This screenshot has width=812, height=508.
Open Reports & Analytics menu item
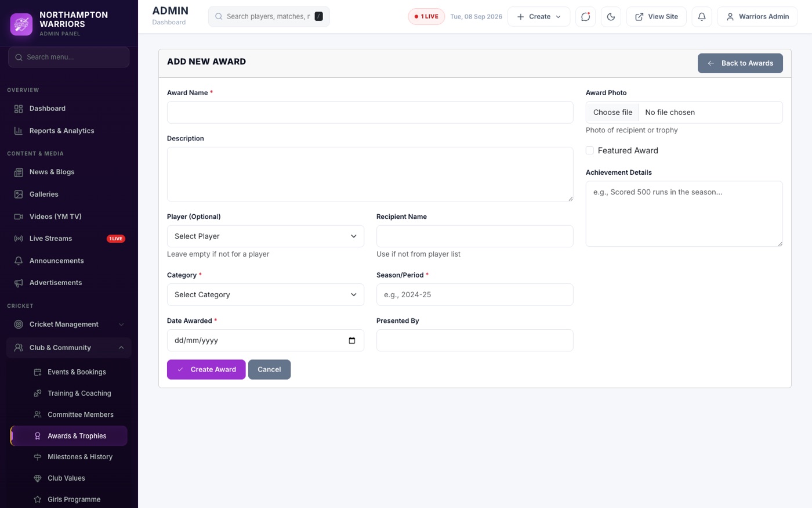[x=69, y=131]
